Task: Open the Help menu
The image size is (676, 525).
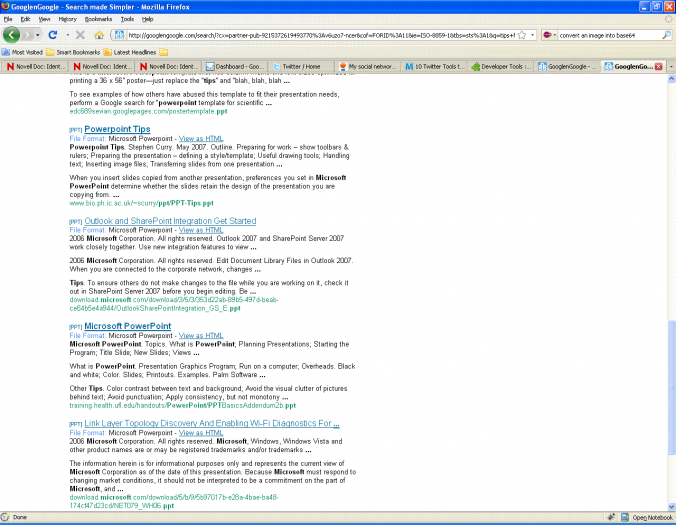Action: pos(147,19)
